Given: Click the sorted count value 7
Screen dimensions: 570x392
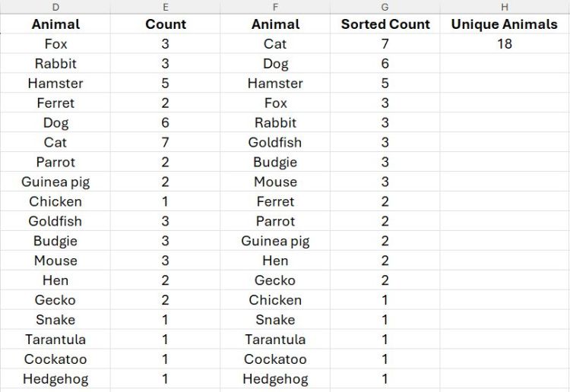Looking at the screenshot, I should (x=385, y=44).
